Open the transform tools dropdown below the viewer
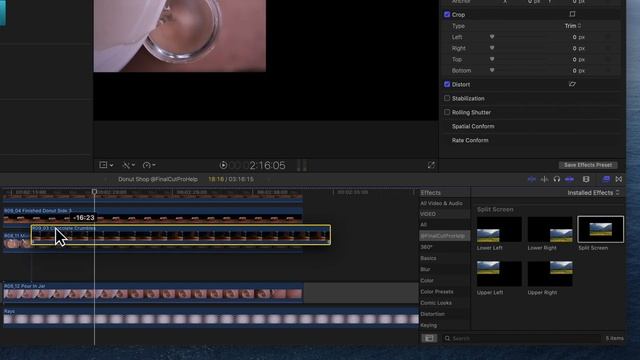The width and height of the screenshot is (640, 360). coord(106,165)
